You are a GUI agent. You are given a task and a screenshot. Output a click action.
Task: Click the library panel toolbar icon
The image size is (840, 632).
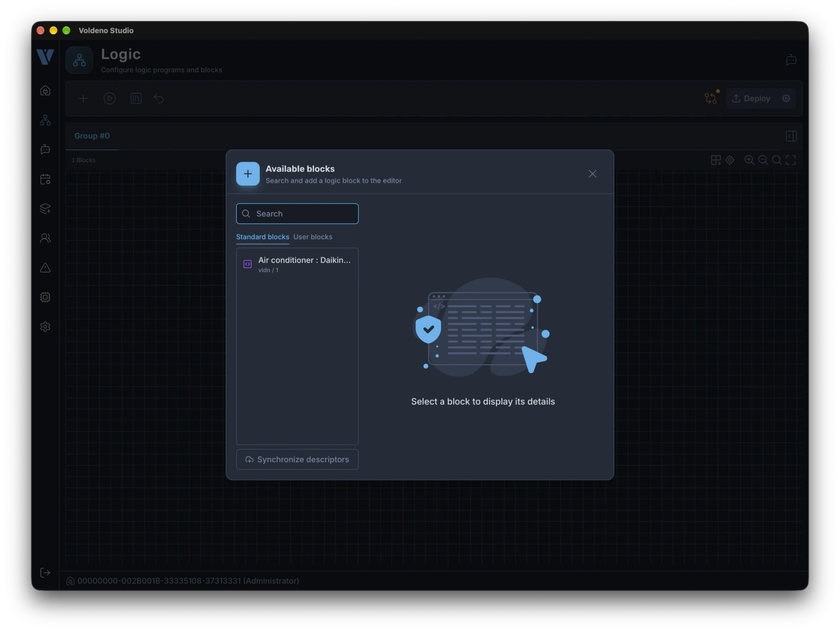136,98
